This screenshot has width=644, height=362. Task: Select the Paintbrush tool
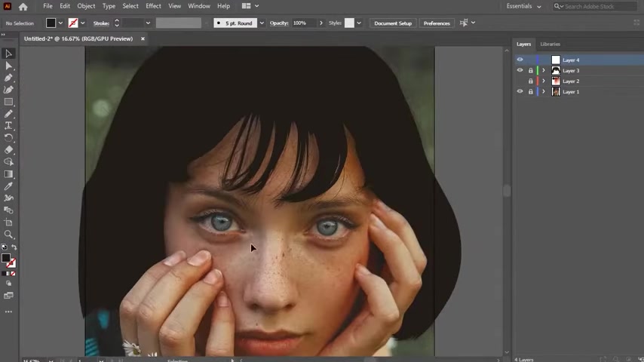click(8, 114)
